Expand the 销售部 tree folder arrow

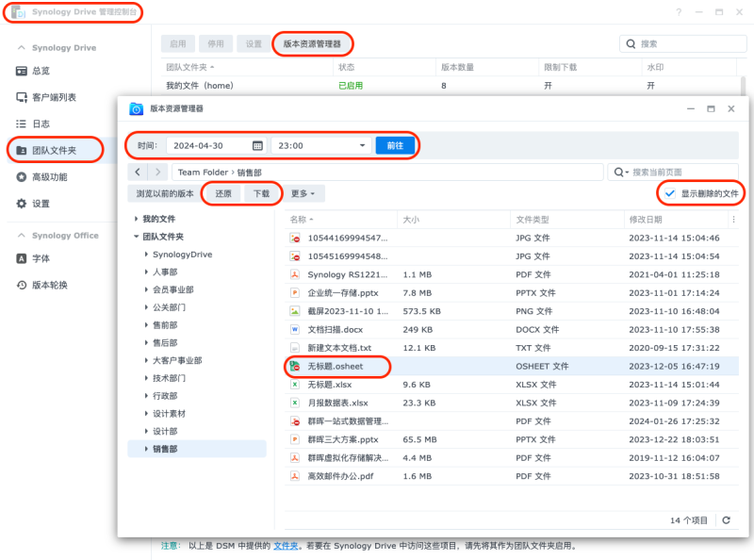click(146, 449)
